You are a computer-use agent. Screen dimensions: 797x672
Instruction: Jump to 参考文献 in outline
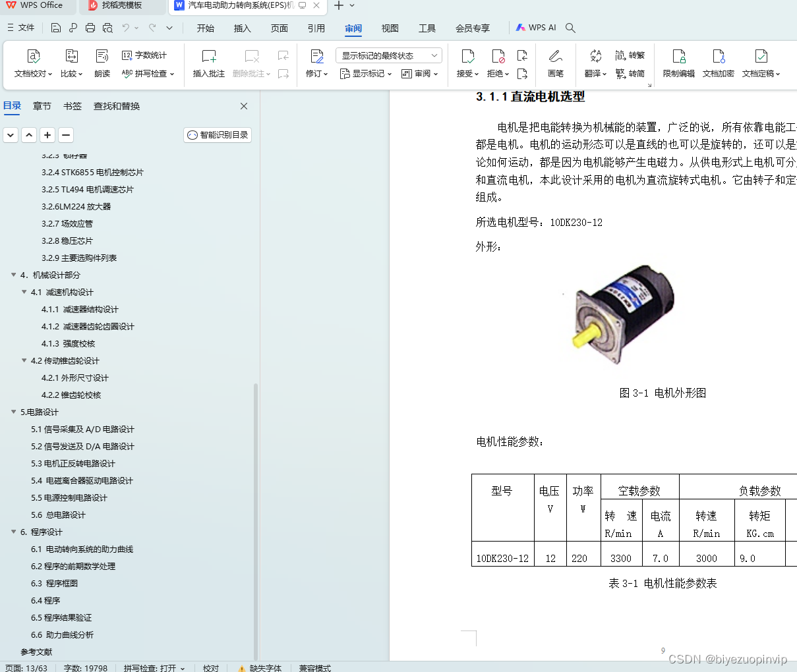coord(36,652)
